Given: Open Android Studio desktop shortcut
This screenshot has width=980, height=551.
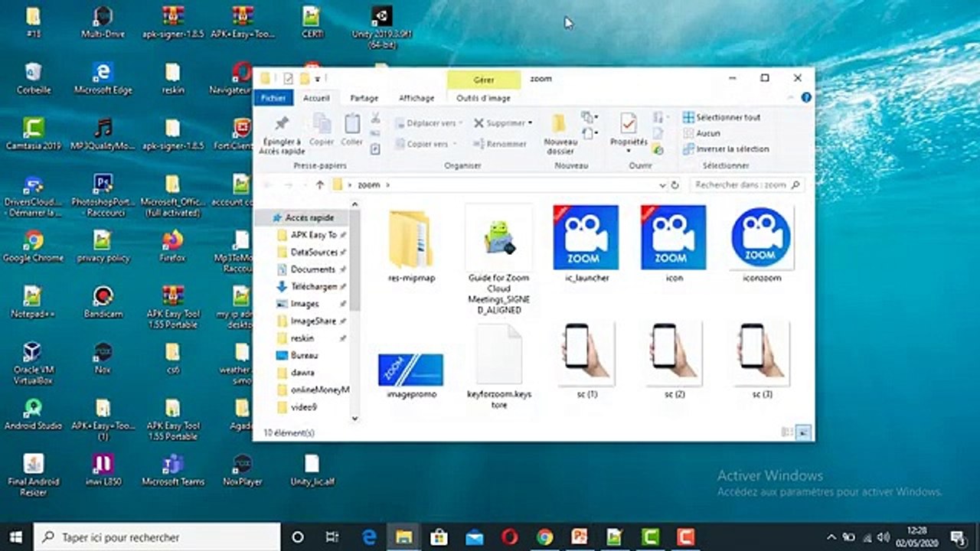Looking at the screenshot, I should click(33, 415).
